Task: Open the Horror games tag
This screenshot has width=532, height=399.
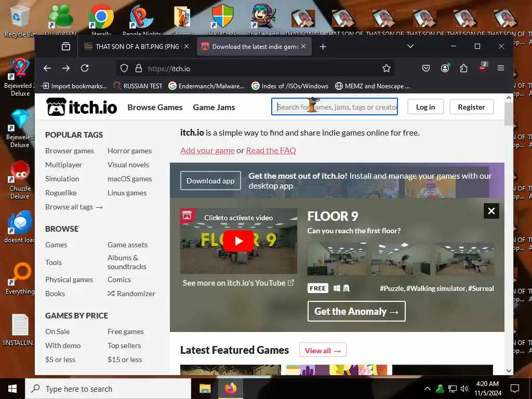Action: [x=129, y=151]
